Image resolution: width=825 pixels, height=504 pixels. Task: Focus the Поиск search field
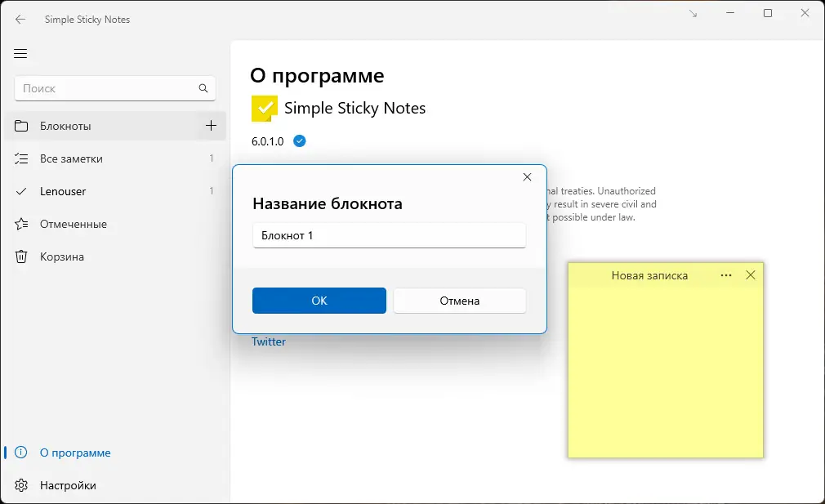(x=114, y=88)
